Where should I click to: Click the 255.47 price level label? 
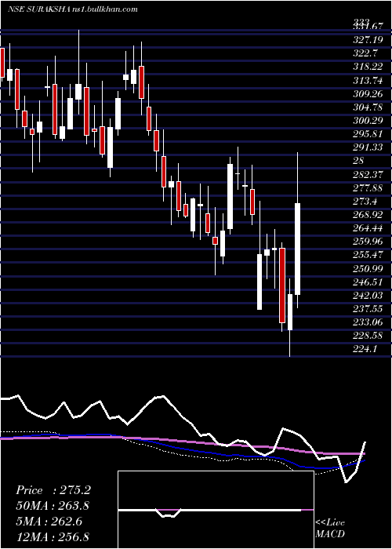(x=369, y=255)
